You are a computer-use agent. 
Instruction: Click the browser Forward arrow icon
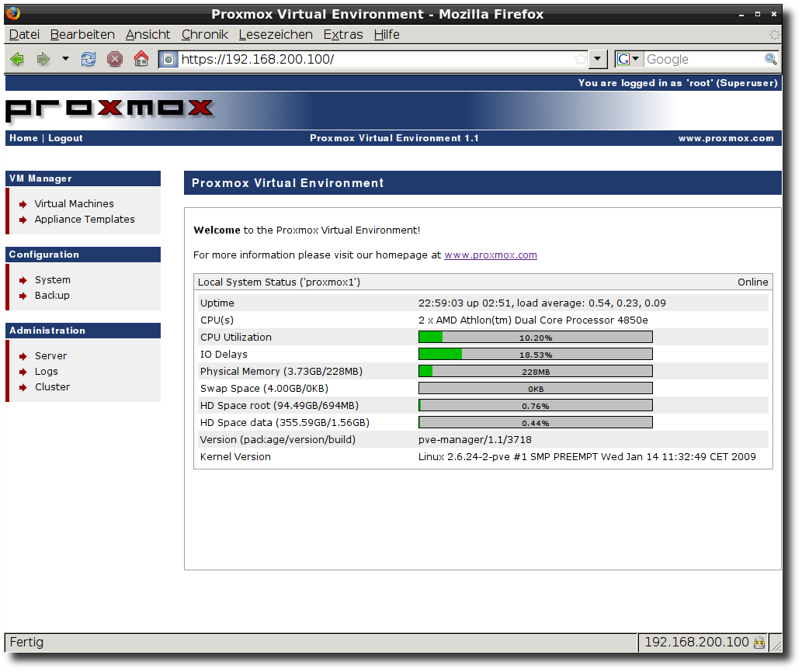click(43, 60)
